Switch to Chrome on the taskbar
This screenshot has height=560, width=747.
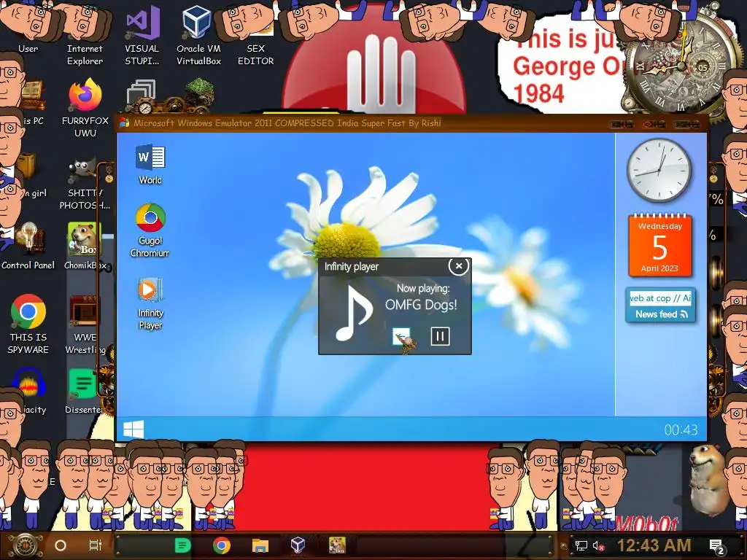tap(222, 545)
